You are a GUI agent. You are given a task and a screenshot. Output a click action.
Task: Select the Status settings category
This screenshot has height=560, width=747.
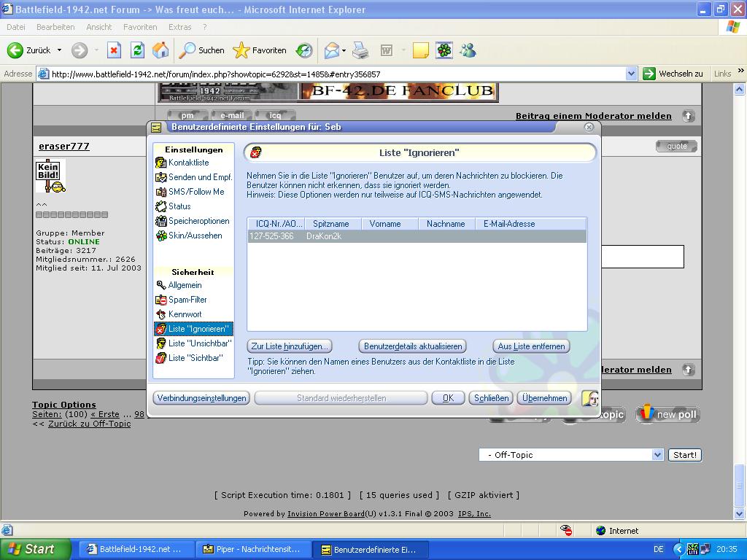173,206
